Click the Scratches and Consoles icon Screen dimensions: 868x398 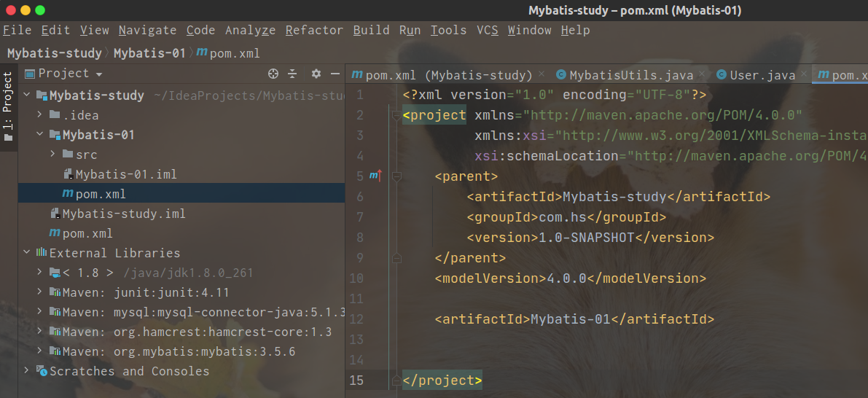42,371
